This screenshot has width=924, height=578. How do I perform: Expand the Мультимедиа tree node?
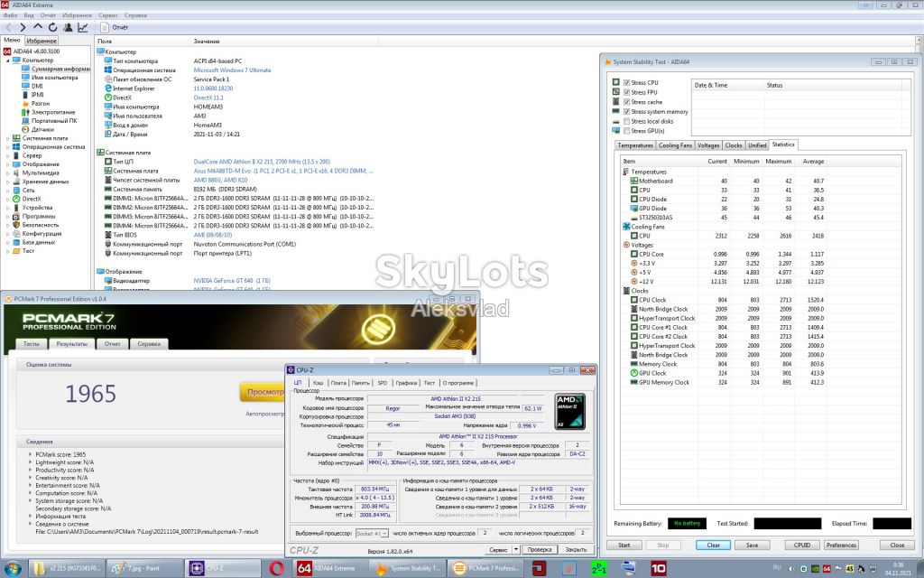[x=7, y=172]
